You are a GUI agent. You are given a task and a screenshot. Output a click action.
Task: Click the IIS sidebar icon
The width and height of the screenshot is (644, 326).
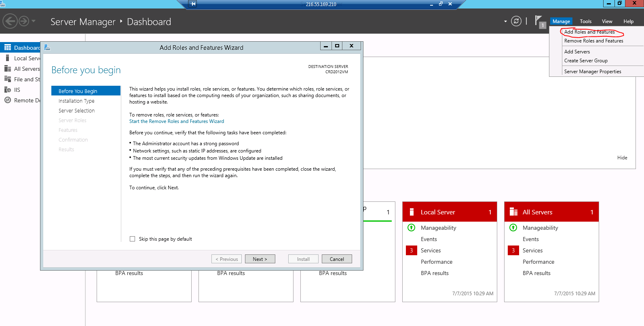coord(7,90)
